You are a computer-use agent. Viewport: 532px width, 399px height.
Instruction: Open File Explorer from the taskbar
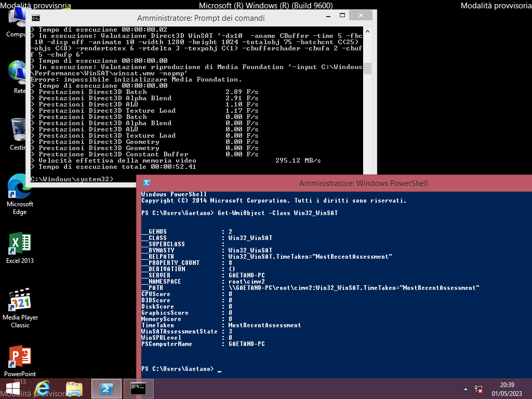(x=74, y=389)
